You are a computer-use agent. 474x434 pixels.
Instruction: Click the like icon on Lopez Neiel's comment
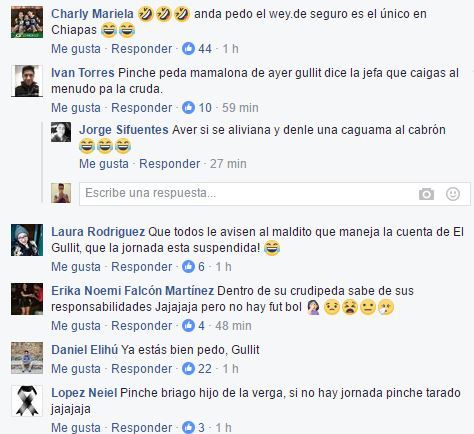click(x=188, y=428)
